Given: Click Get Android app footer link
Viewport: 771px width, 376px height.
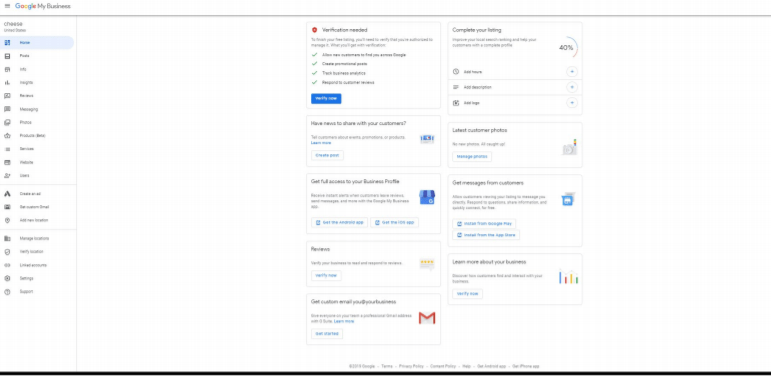Looking at the screenshot, I should [491, 366].
